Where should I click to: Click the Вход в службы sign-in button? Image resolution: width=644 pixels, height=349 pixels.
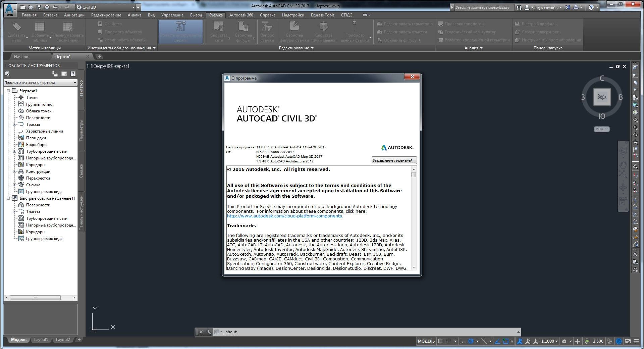[x=543, y=7]
